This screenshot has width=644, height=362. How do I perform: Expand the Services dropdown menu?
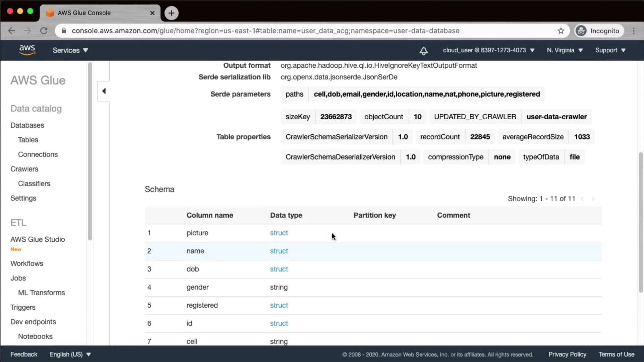(x=70, y=50)
